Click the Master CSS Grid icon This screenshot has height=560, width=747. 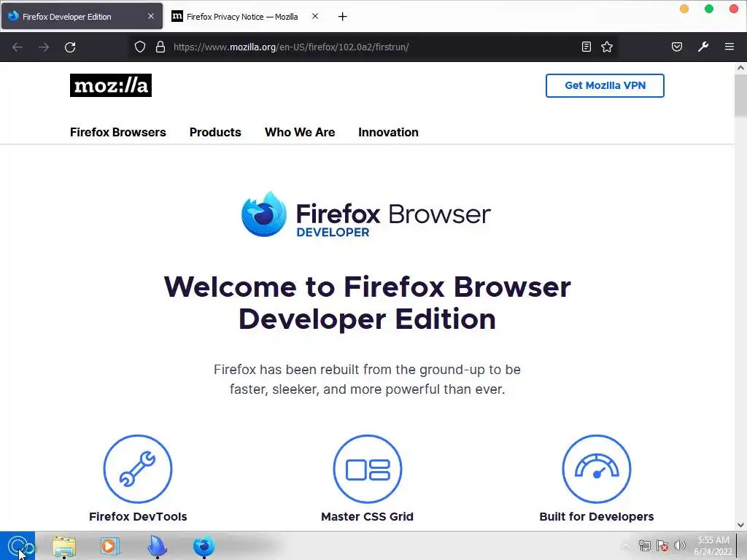point(368,469)
